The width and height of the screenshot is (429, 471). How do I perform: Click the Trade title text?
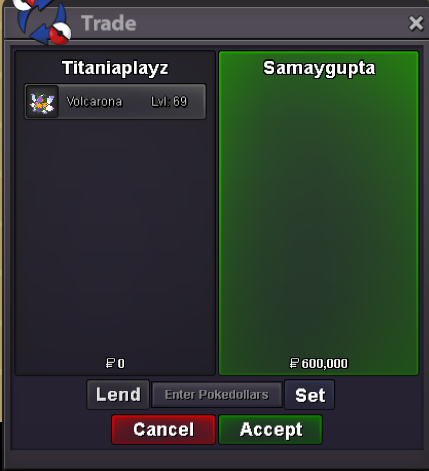pyautogui.click(x=109, y=23)
